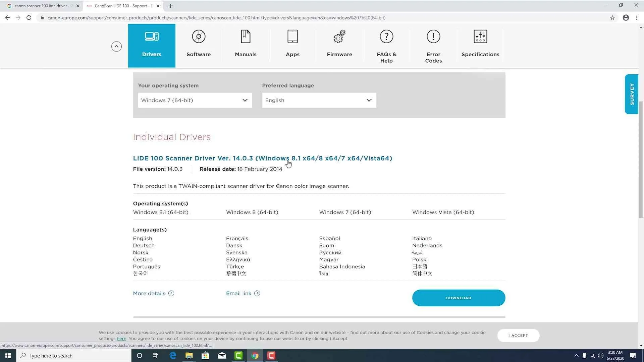Open the Error Codes tab

433,46
